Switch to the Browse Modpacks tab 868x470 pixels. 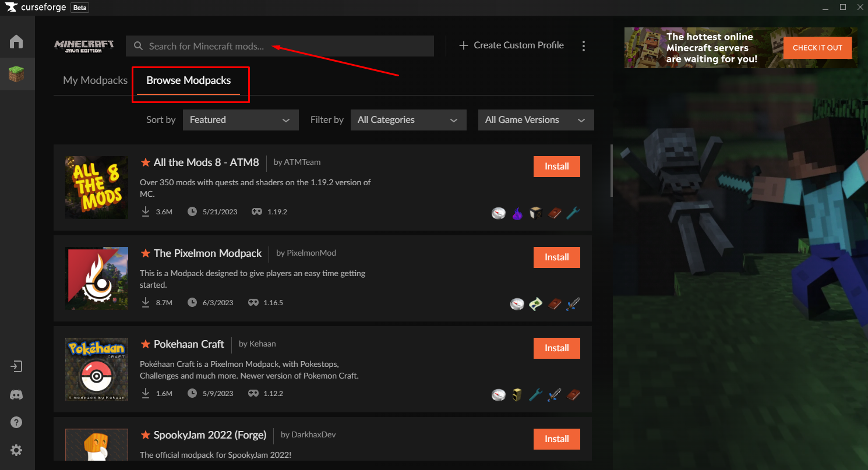pyautogui.click(x=189, y=80)
